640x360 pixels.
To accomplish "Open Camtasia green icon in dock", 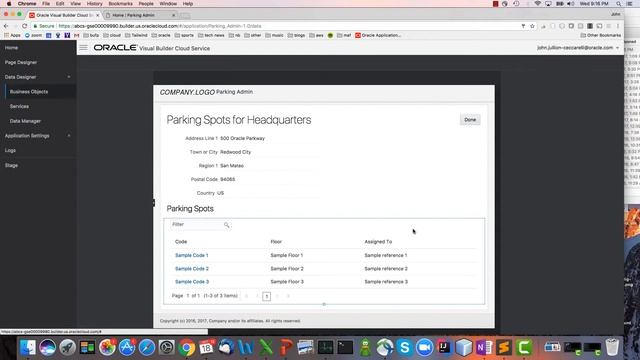I will [x=524, y=347].
